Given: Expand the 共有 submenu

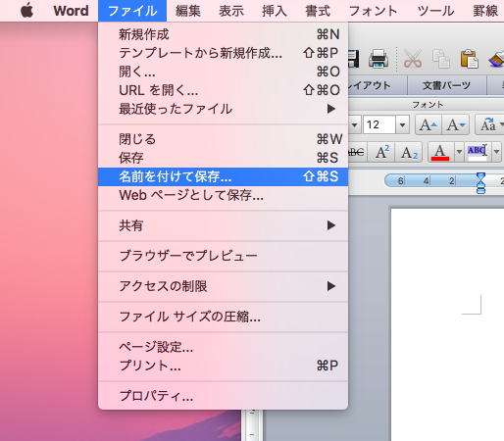Looking at the screenshot, I should (223, 225).
